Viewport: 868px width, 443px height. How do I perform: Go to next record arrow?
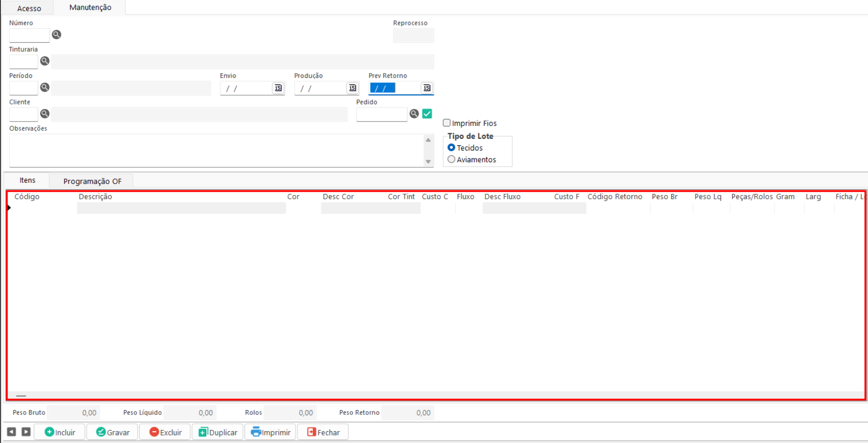pos(26,432)
